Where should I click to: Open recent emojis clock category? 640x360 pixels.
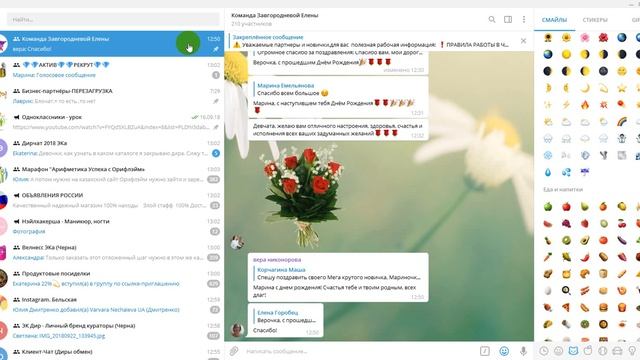click(x=544, y=351)
